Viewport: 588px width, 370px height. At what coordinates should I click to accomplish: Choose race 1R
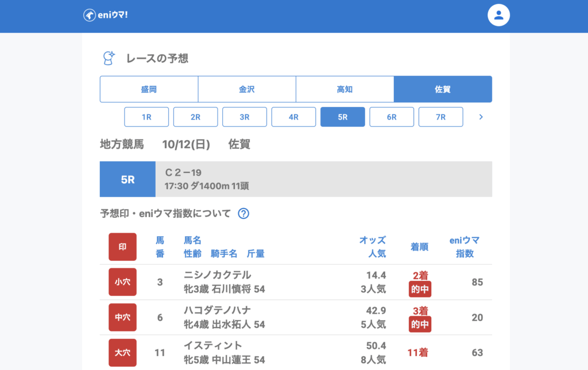146,117
